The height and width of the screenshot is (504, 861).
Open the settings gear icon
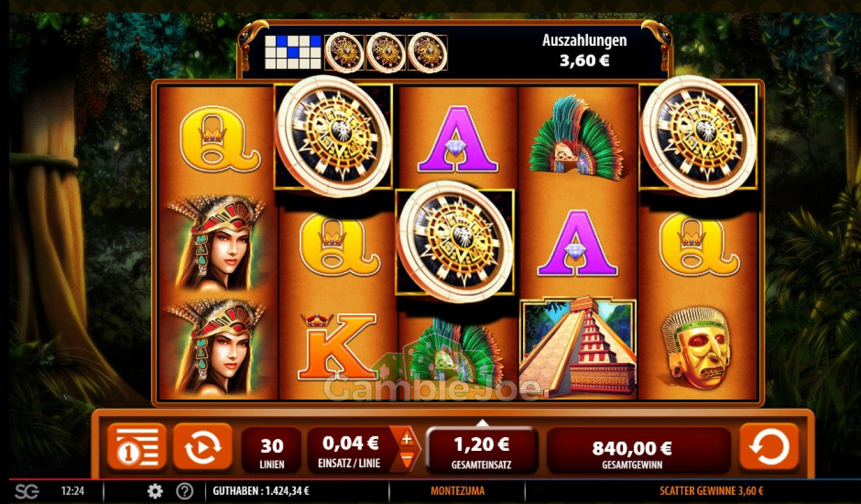[x=155, y=491]
